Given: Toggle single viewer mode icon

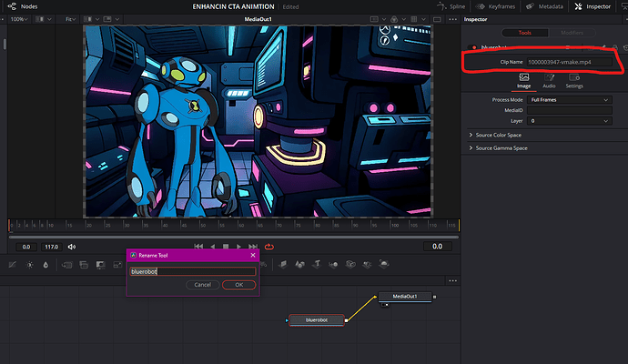Looking at the screenshot, I should pyautogui.click(x=437, y=19).
